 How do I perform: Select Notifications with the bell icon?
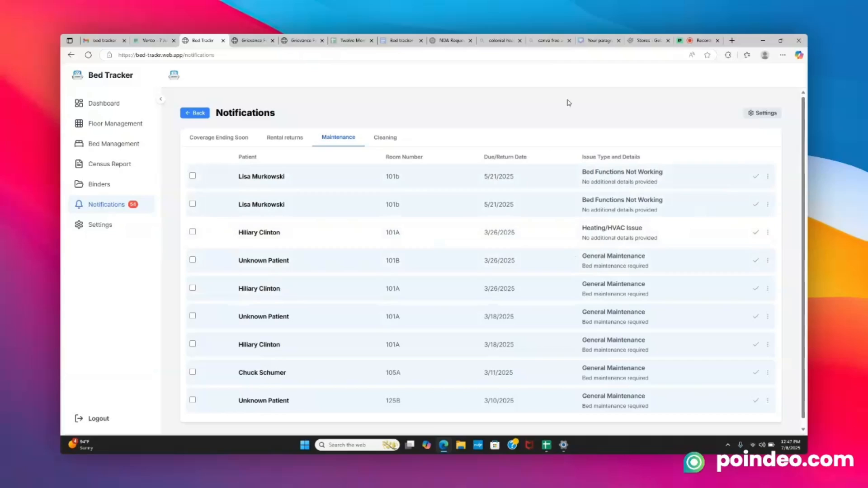(106, 204)
